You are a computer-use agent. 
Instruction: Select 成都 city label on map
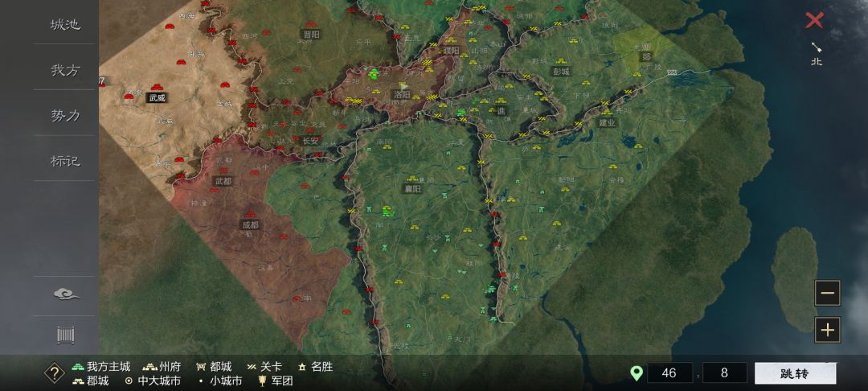[250, 224]
